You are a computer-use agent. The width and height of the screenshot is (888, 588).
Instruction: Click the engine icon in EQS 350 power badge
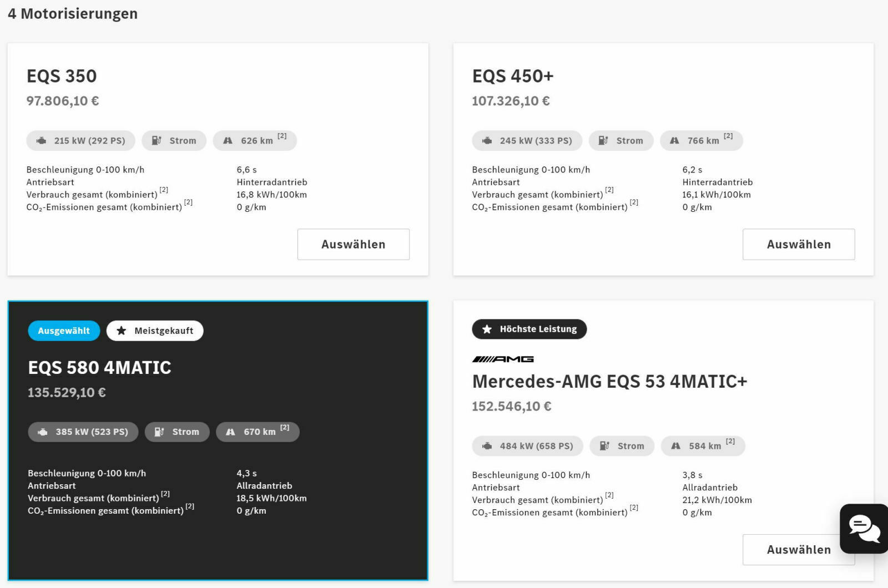[41, 141]
